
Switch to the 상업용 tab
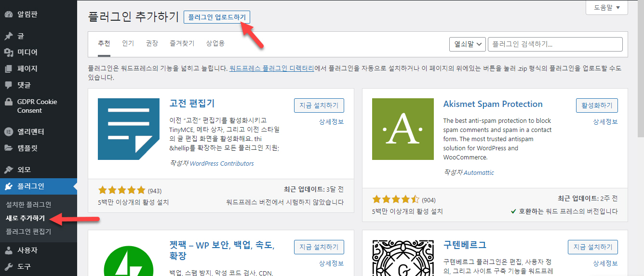pyautogui.click(x=215, y=43)
